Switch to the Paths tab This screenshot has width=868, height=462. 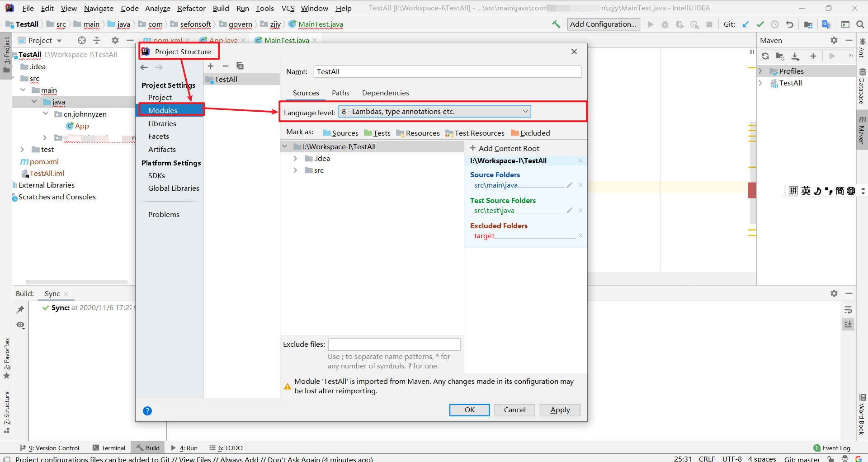pyautogui.click(x=340, y=93)
